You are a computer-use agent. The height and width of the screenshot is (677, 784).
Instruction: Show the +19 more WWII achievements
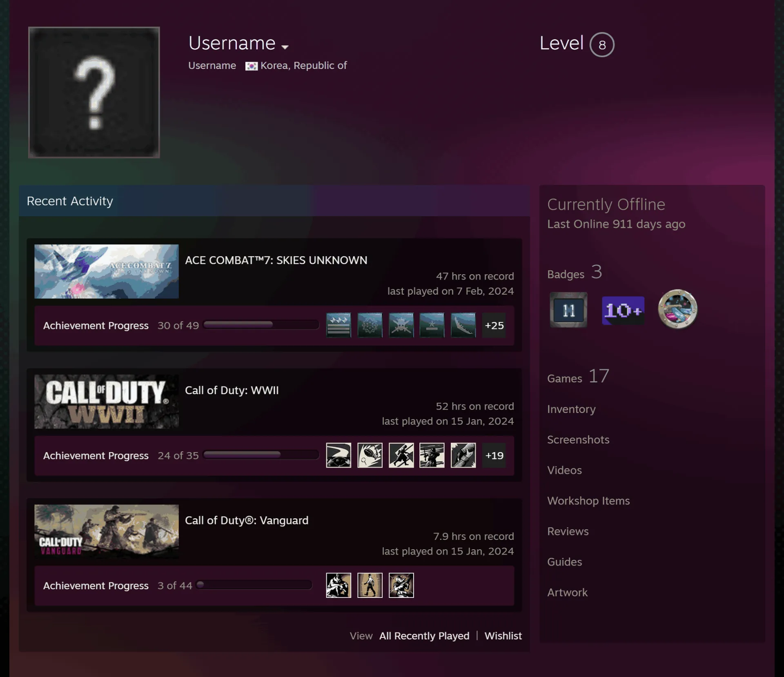(494, 455)
